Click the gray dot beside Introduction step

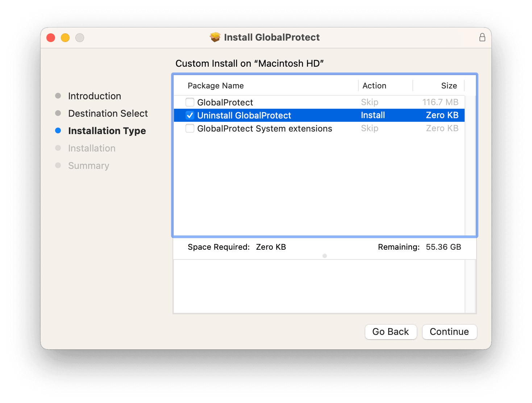click(58, 96)
